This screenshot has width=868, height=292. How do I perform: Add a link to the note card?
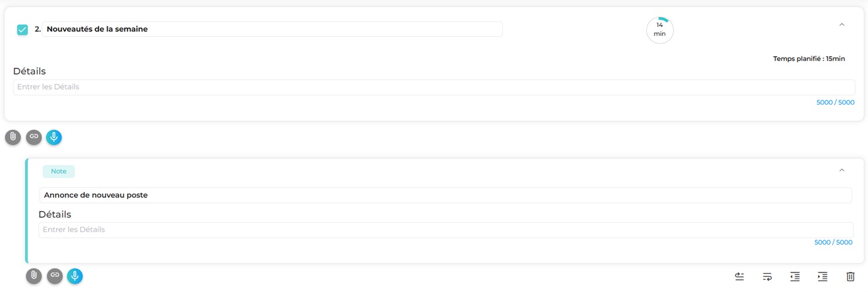coord(55,276)
